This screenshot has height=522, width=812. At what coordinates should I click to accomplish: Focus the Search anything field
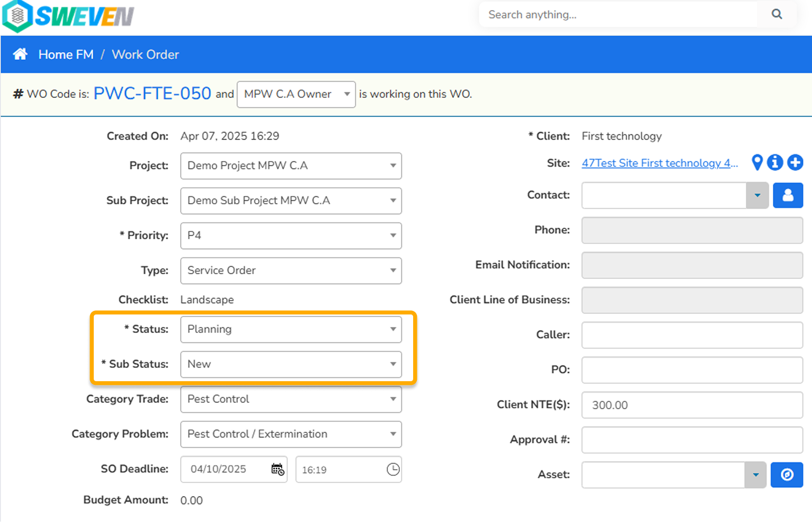pyautogui.click(x=618, y=14)
